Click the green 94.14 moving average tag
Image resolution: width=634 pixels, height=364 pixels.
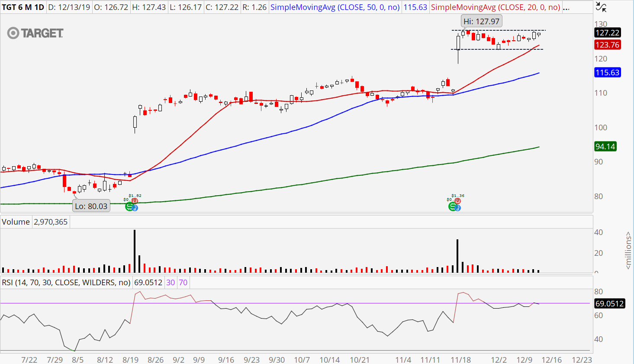pyautogui.click(x=605, y=147)
